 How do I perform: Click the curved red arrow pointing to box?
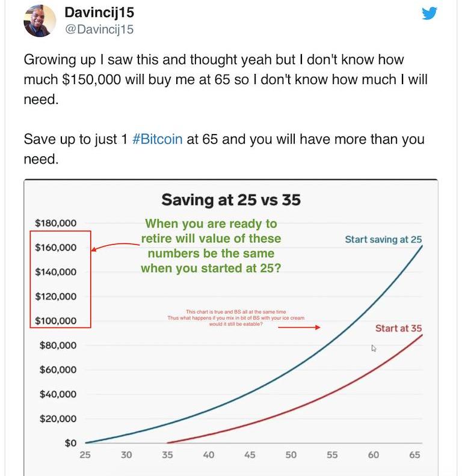[115, 246]
